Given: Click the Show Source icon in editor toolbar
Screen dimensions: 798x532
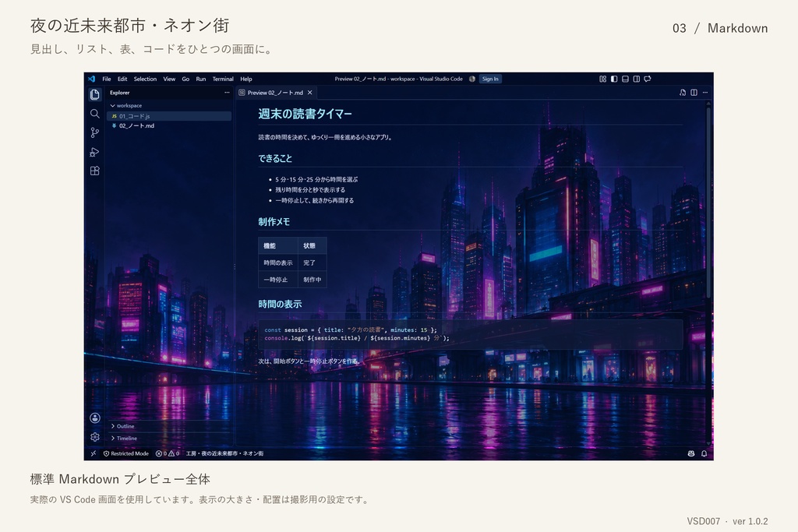Looking at the screenshot, I should coord(683,93).
